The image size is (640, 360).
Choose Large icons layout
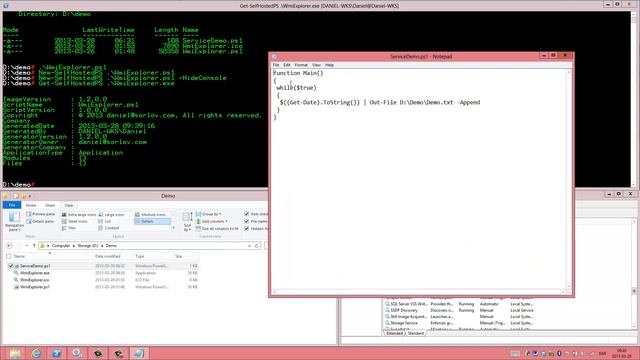point(111,214)
